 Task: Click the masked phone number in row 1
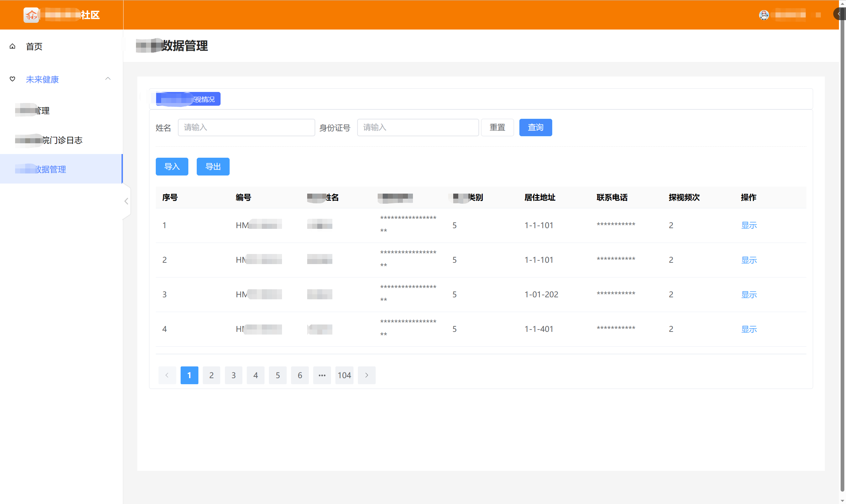(x=616, y=224)
